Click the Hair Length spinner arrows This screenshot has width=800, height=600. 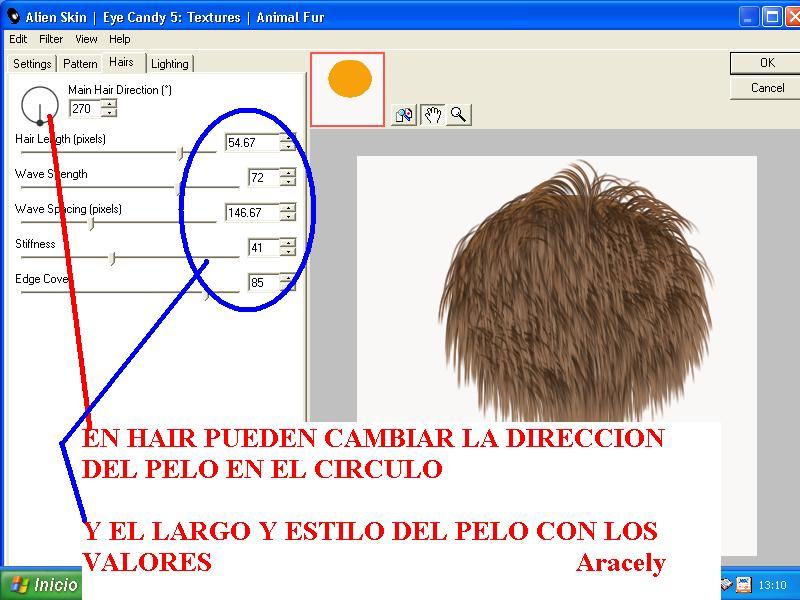(x=288, y=142)
